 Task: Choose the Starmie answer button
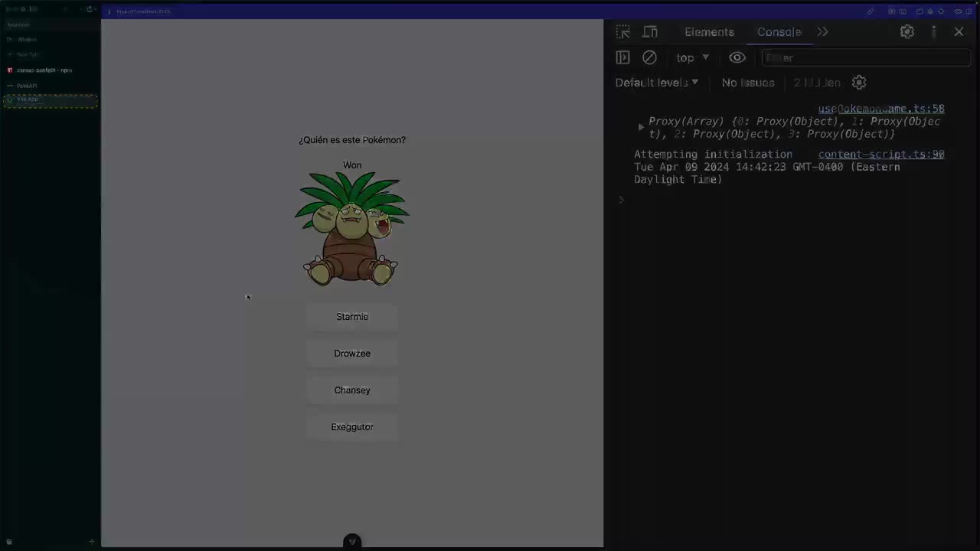(x=352, y=317)
